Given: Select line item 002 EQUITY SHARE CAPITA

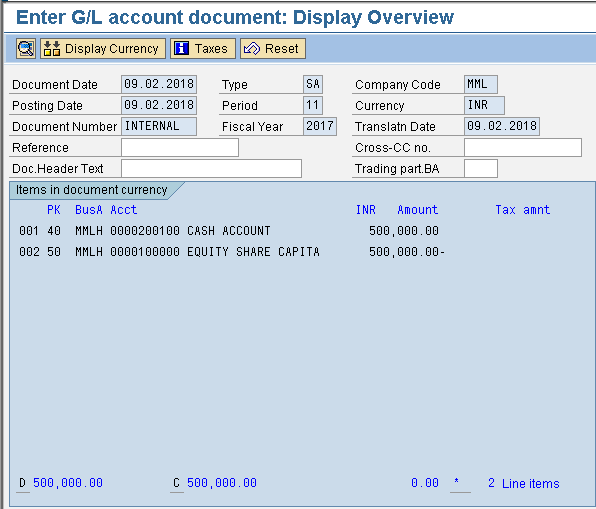Looking at the screenshot, I should [x=232, y=252].
